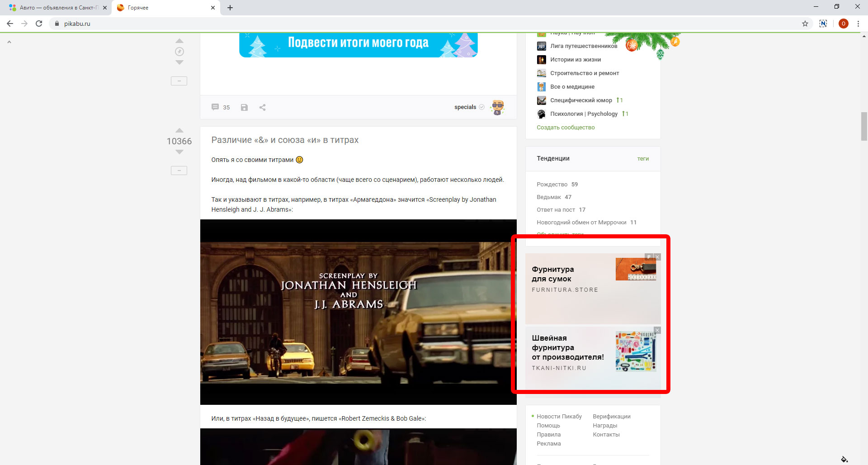Click Создать сообщество link
The image size is (868, 465).
coord(566,128)
